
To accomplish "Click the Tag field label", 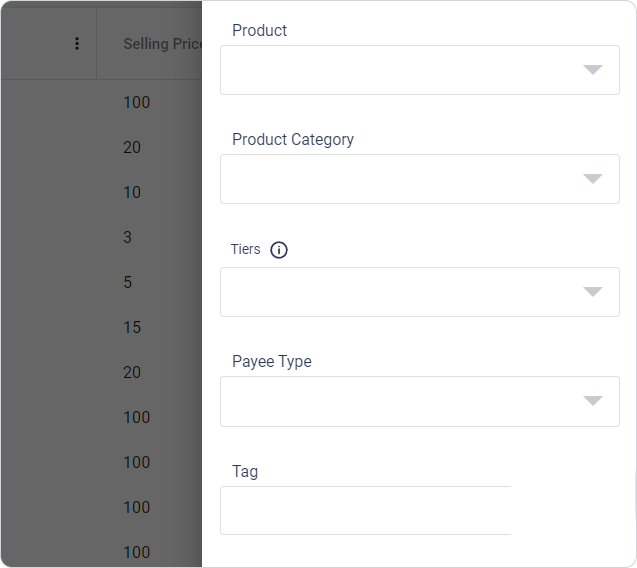I will tap(245, 471).
